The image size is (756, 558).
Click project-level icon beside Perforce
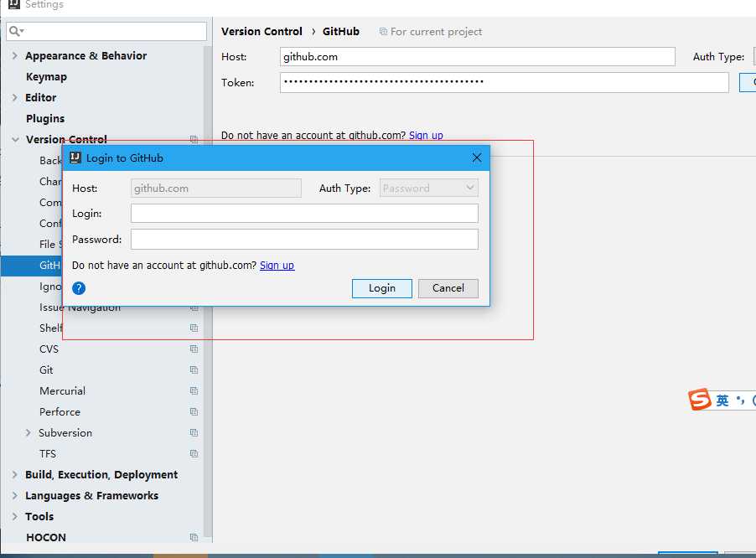point(194,412)
